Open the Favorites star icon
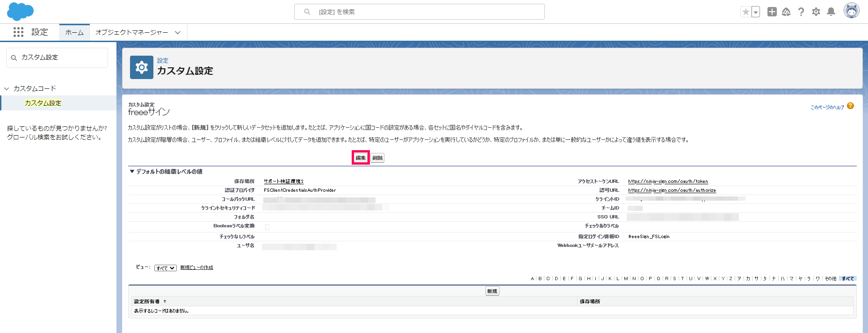The height and width of the screenshot is (333, 868). (x=745, y=12)
